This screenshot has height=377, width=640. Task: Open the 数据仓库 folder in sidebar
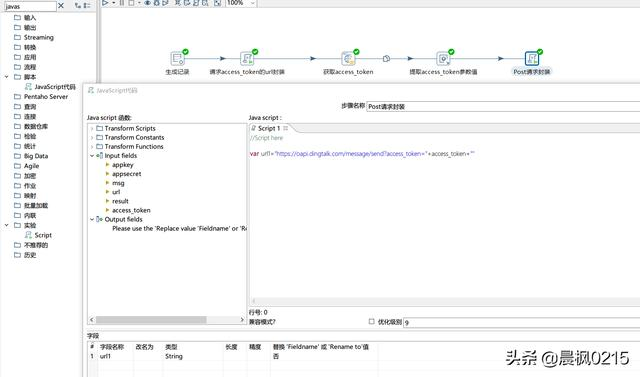click(31, 126)
